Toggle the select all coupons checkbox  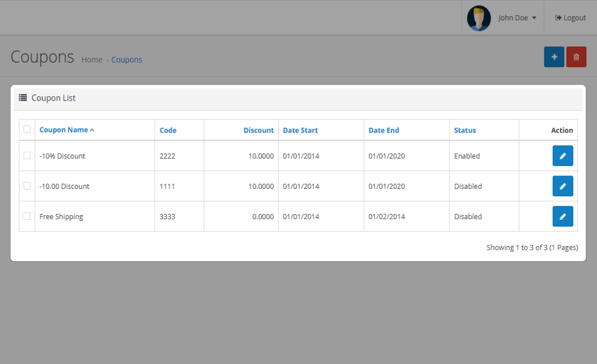27,130
